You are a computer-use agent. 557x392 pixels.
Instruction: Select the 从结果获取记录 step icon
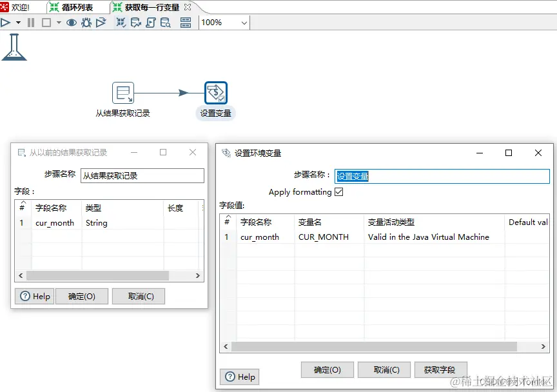[123, 93]
